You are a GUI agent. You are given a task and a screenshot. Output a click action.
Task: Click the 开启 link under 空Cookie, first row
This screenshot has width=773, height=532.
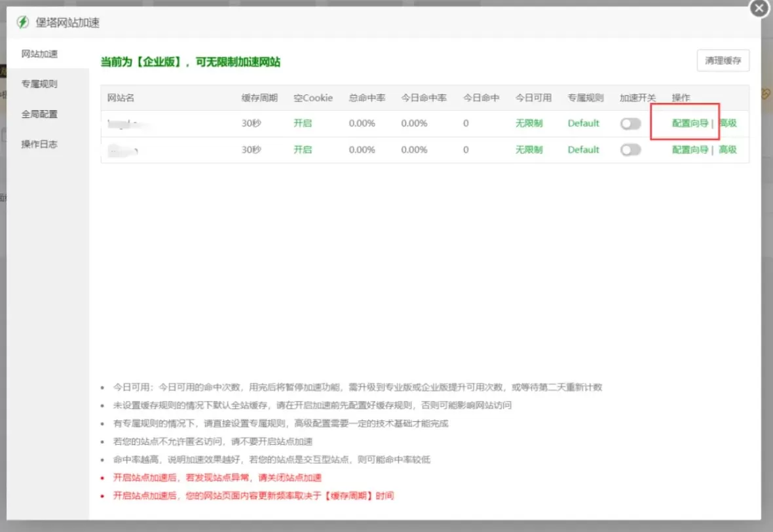(x=303, y=123)
